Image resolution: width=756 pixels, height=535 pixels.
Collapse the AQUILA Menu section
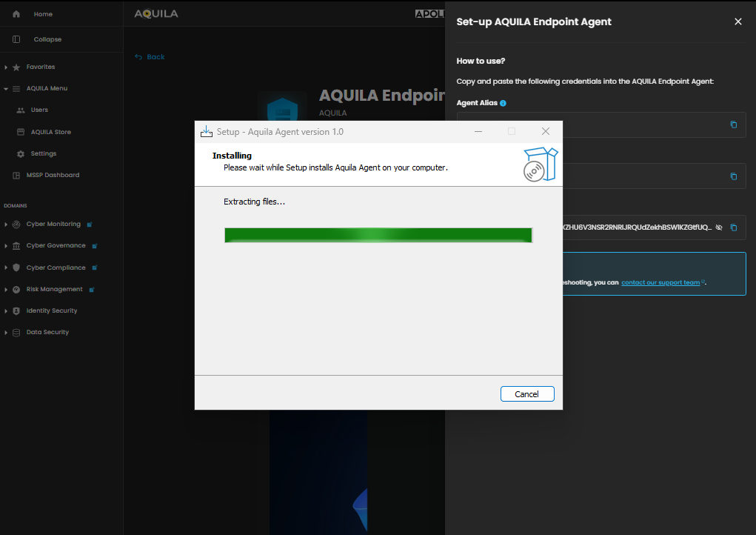coord(6,89)
